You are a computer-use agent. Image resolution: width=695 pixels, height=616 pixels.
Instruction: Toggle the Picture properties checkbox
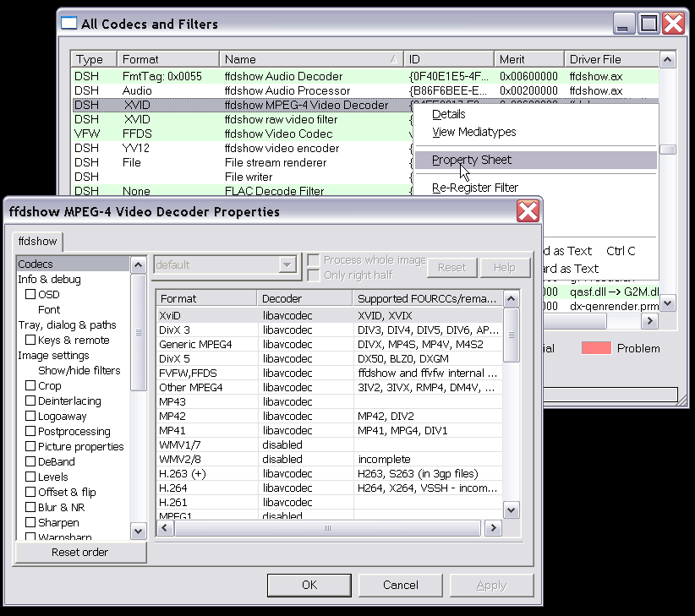tap(30, 446)
